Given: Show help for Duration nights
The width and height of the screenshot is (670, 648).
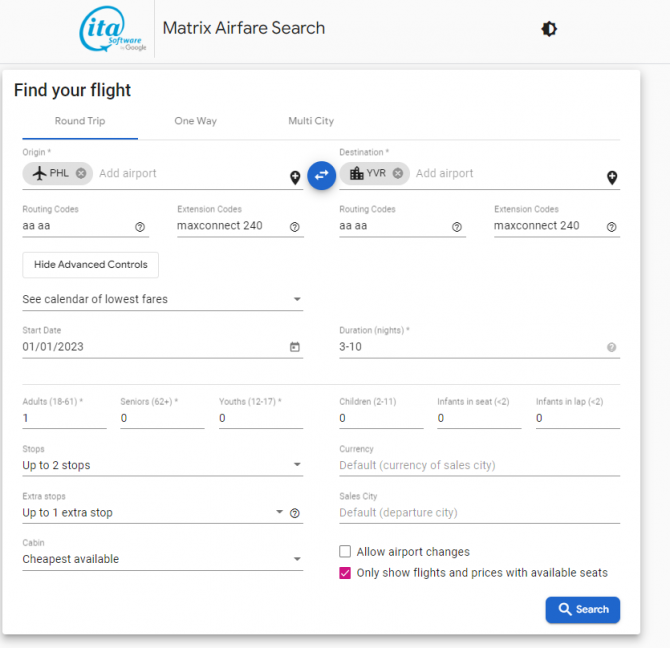Looking at the screenshot, I should (x=611, y=347).
